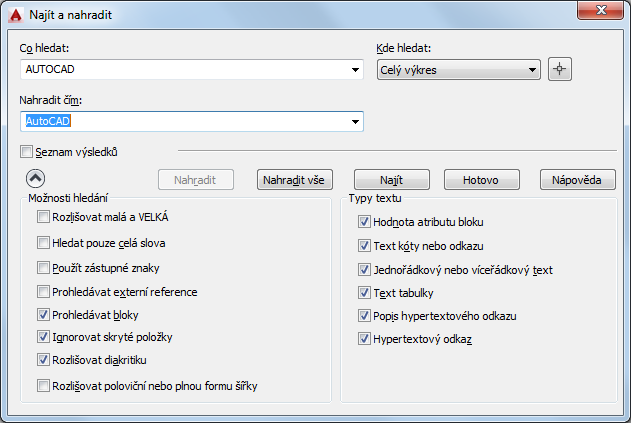Check Hledat pouze celá slova
This screenshot has height=423, width=631.
[x=43, y=243]
